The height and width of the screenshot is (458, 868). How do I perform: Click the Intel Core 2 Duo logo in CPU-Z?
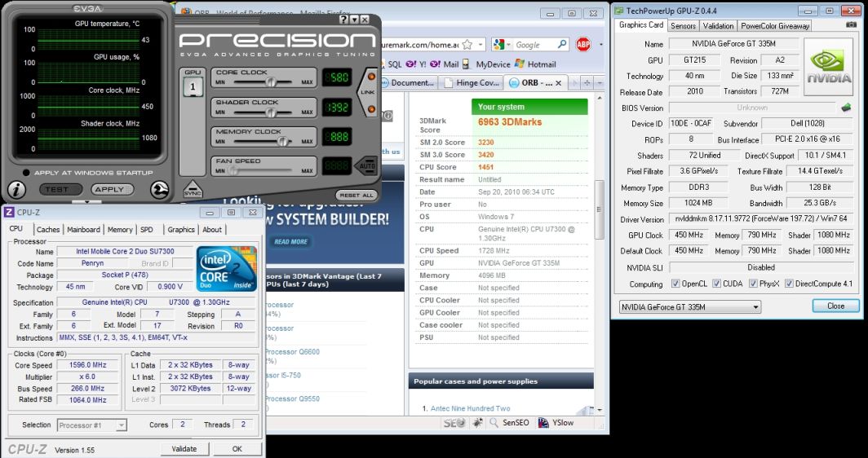pos(227,269)
